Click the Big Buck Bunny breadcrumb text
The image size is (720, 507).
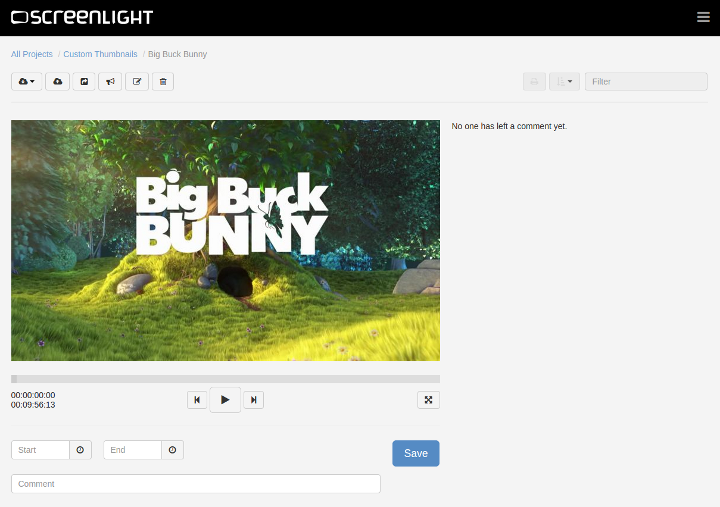177,54
